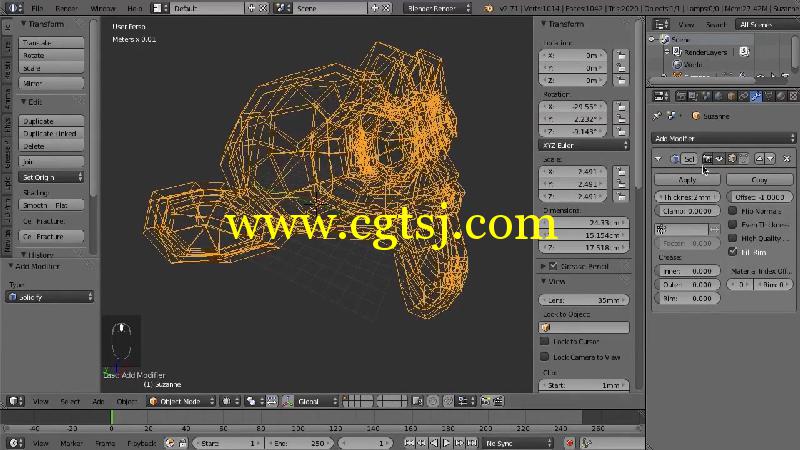Enable High Quality Normals checkbox
Image resolution: width=800 pixels, height=450 pixels.
(x=733, y=238)
